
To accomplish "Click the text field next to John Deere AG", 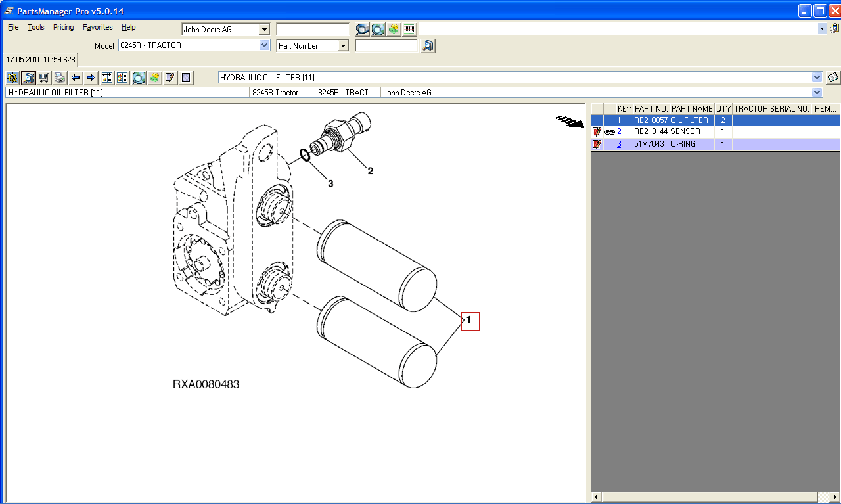I will pyautogui.click(x=313, y=30).
